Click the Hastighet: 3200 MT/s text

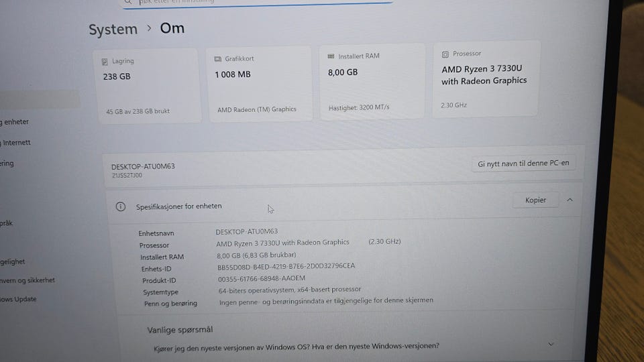click(358, 107)
